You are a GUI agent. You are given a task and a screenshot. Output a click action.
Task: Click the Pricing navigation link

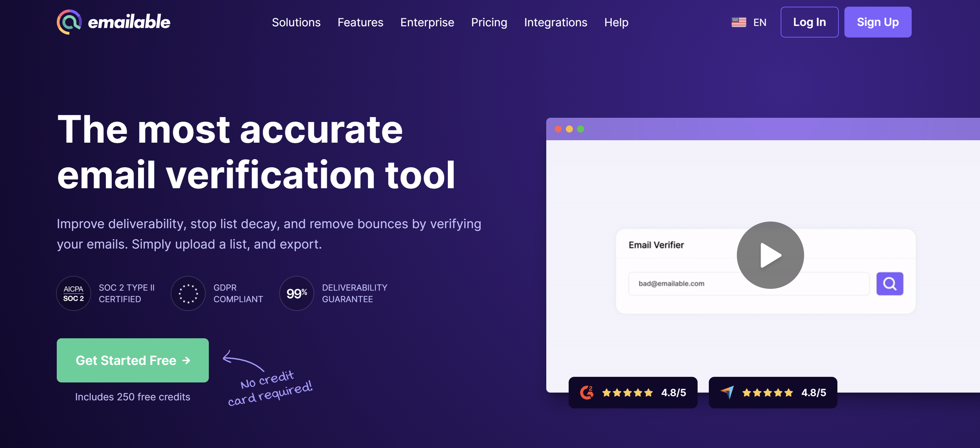(x=489, y=22)
